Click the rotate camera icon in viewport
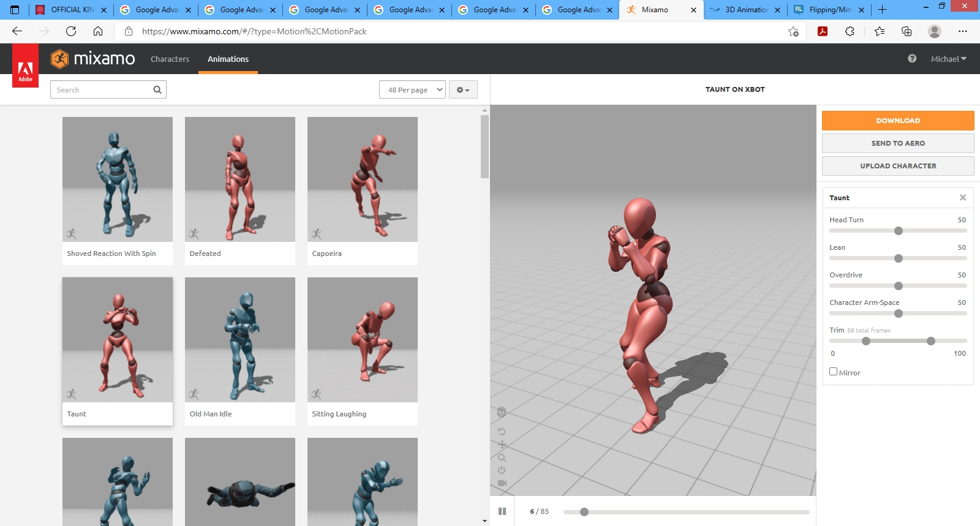 (502, 432)
